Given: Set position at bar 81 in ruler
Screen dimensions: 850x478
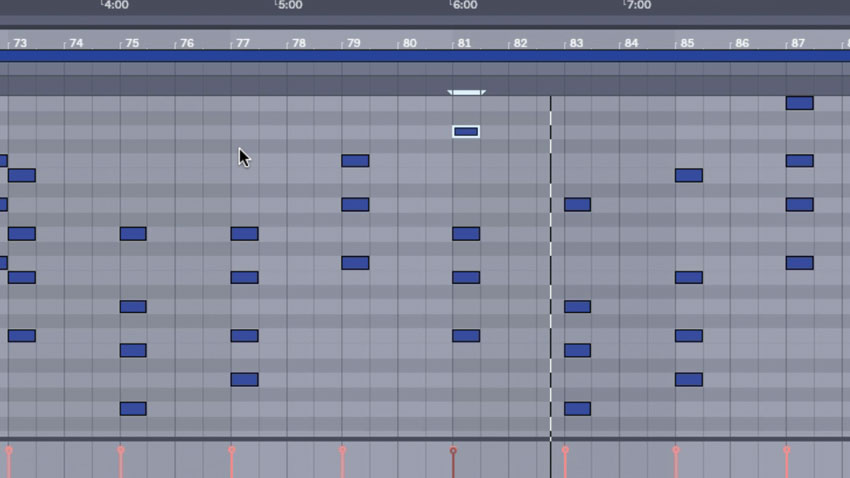Looking at the screenshot, I should point(465,43).
